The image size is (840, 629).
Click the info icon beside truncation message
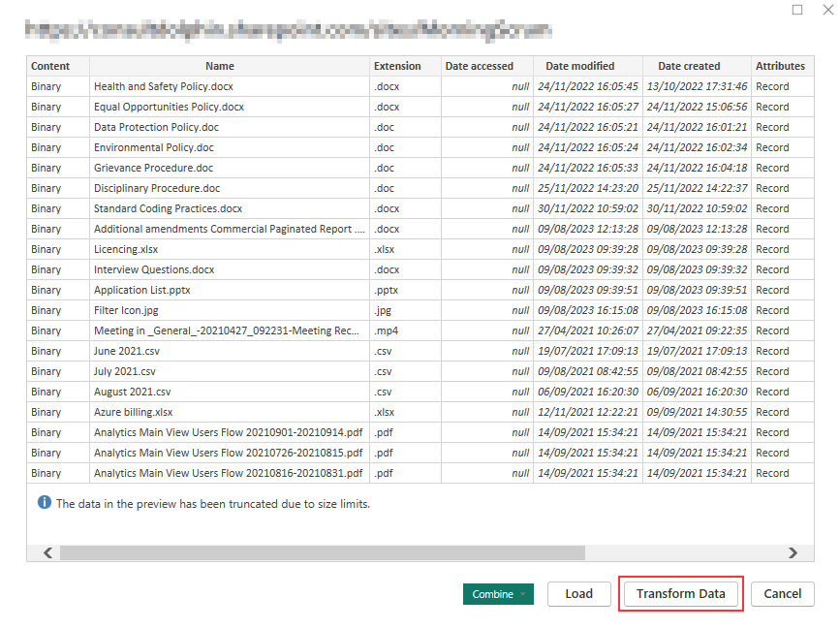click(44, 503)
